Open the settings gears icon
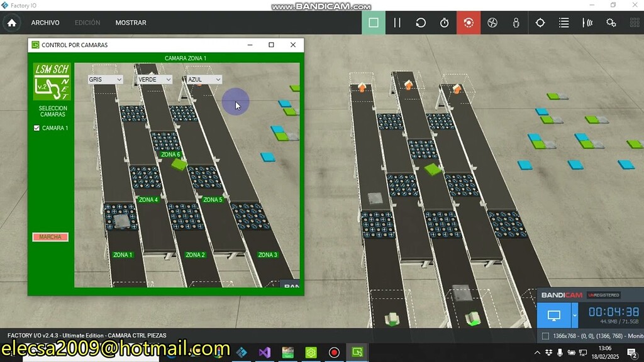The width and height of the screenshot is (644, 362). (x=611, y=22)
